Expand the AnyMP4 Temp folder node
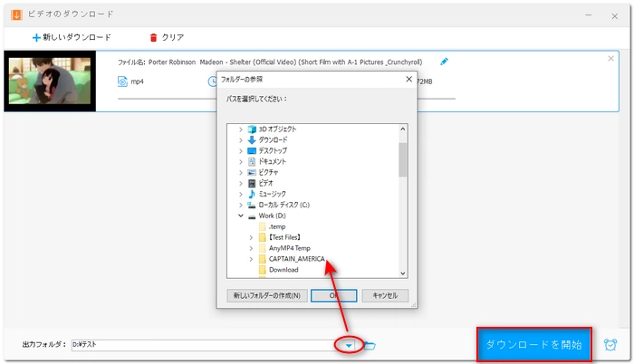634x364 pixels. [251, 248]
